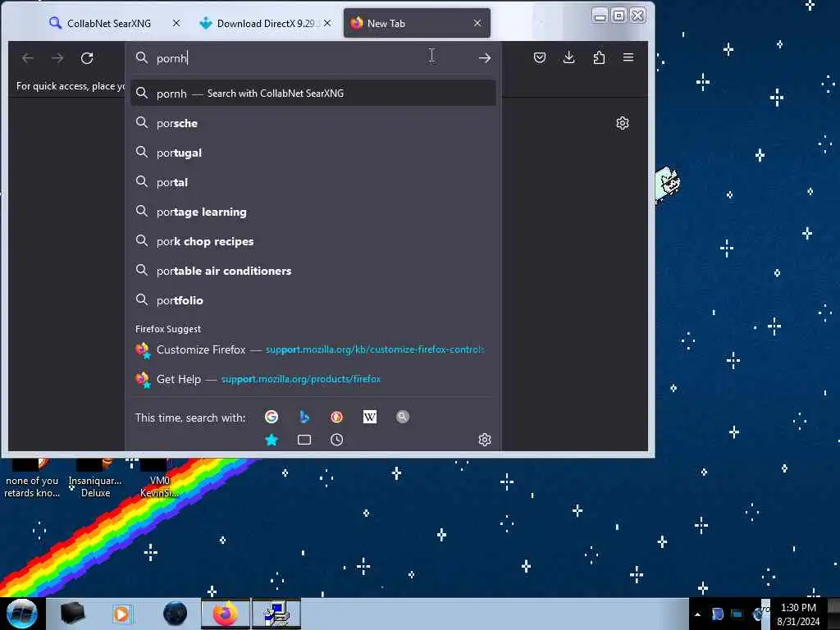
Task: Search this time with Bing icon
Action: tap(304, 417)
